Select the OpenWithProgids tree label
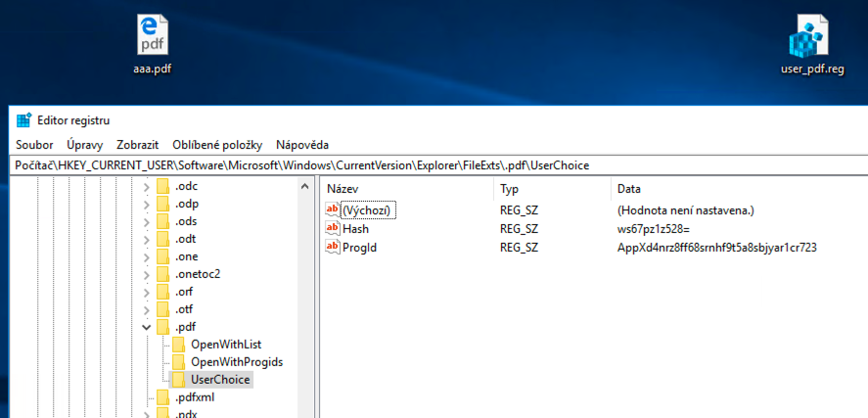The width and height of the screenshot is (868, 418). [x=237, y=362]
